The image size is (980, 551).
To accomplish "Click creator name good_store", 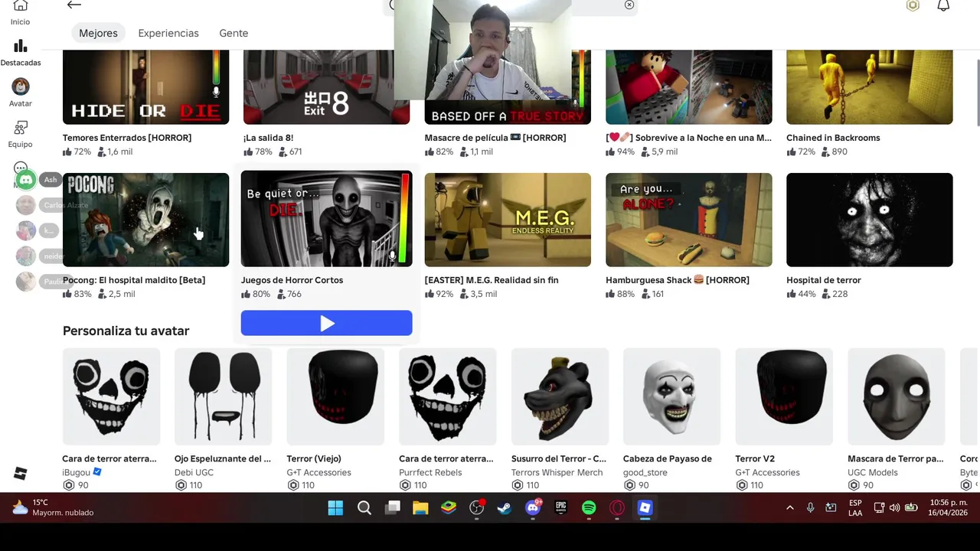I will (645, 473).
